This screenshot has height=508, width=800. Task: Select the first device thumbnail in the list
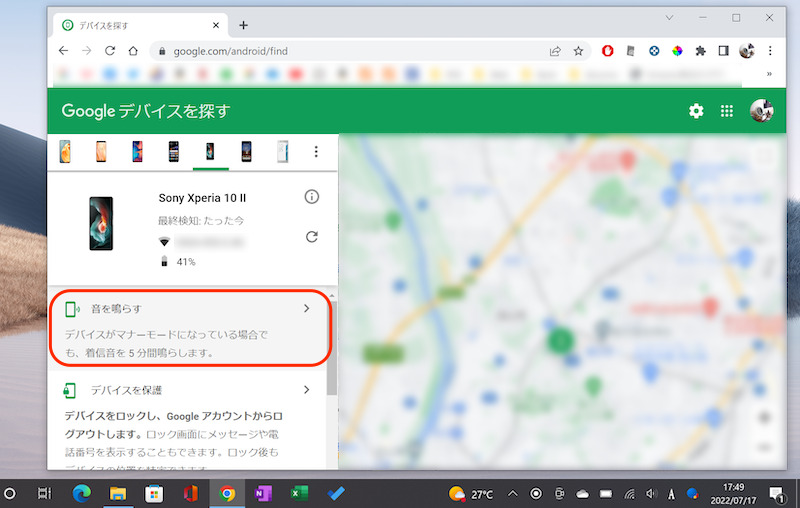point(66,152)
